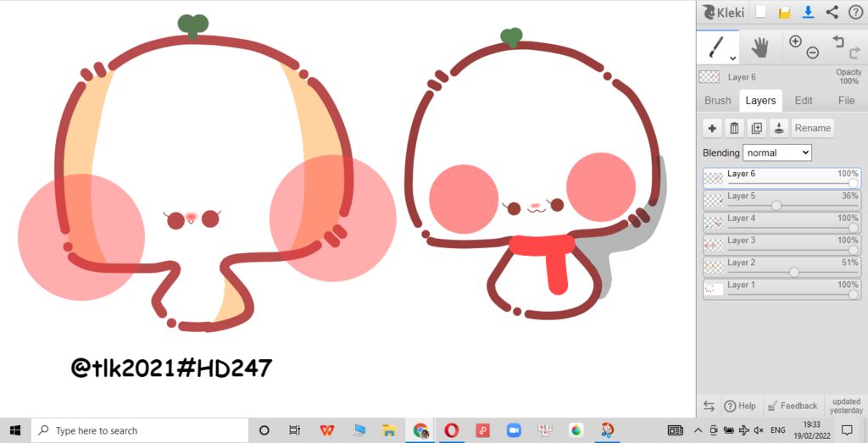Select Layer 3 in the layers list

click(782, 245)
